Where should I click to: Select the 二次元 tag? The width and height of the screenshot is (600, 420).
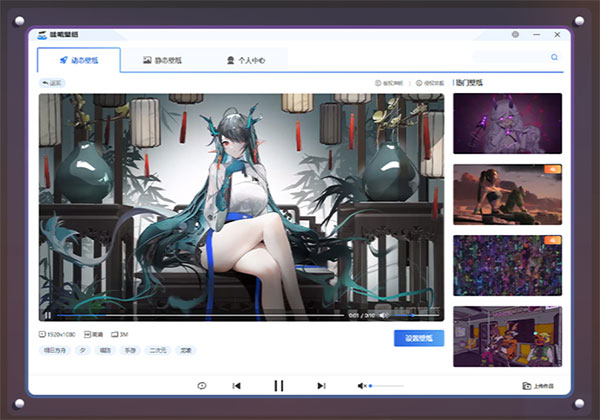(158, 350)
